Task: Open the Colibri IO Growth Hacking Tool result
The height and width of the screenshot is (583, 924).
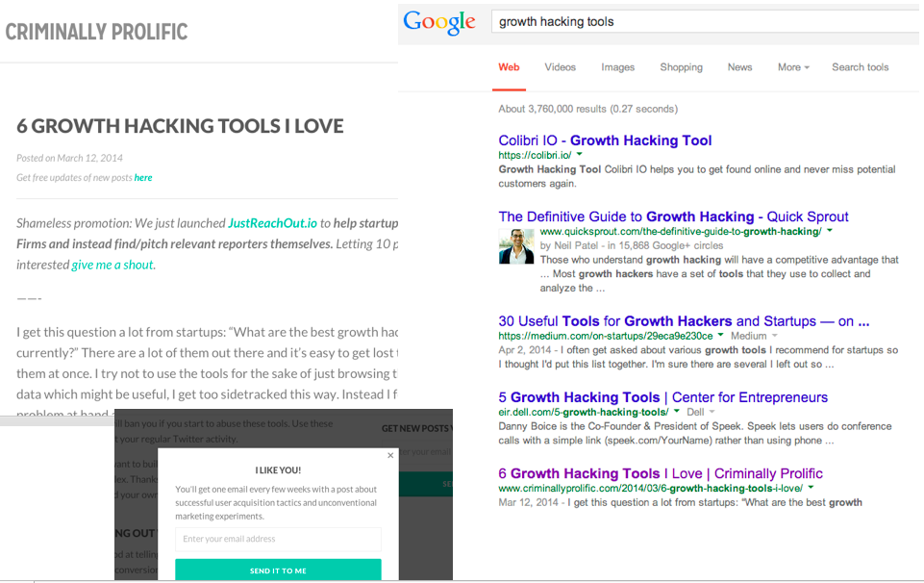Action: pos(605,140)
